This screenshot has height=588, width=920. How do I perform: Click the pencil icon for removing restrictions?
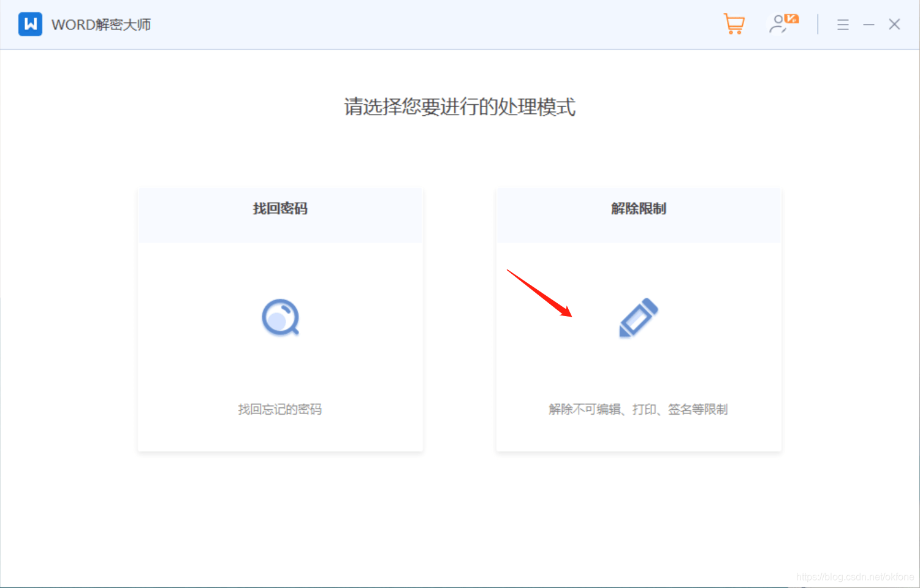638,317
